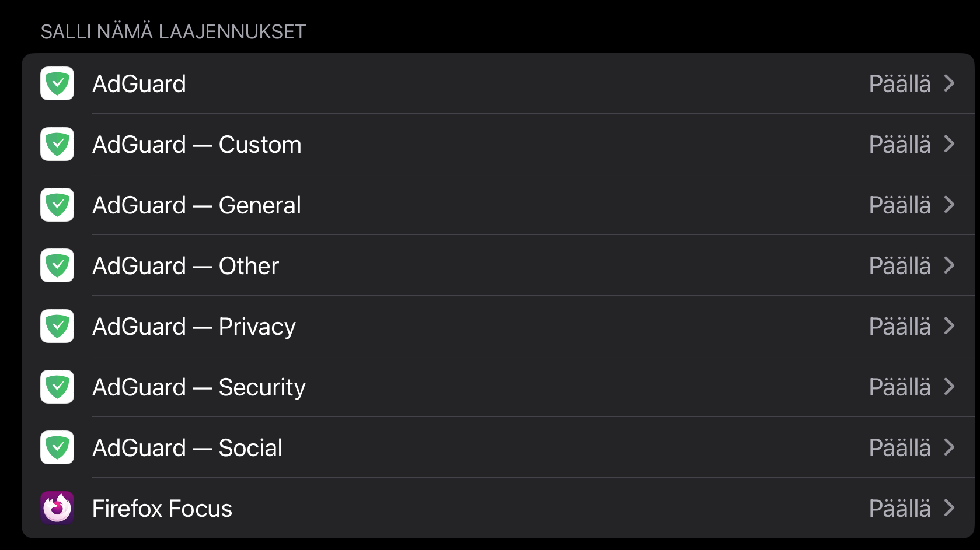The height and width of the screenshot is (550, 980).
Task: Expand the AdGuard row chevron
Action: [950, 83]
